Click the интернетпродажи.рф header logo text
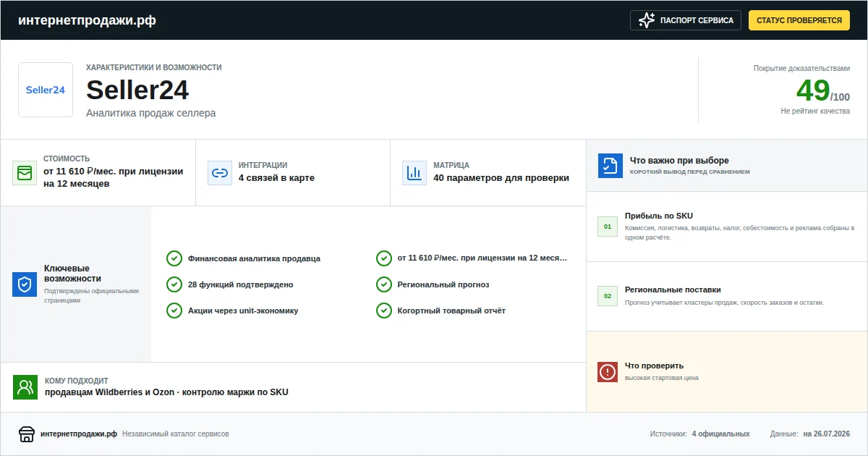Viewport: 868px width, 456px height. (87, 20)
